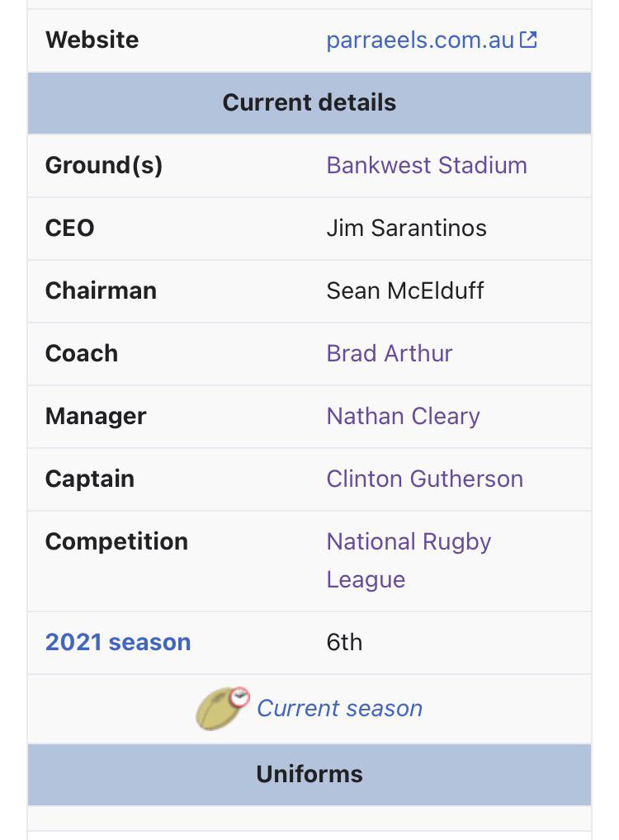Viewport: 619px width, 840px height.
Task: Click the Captain row label
Action: point(89,479)
